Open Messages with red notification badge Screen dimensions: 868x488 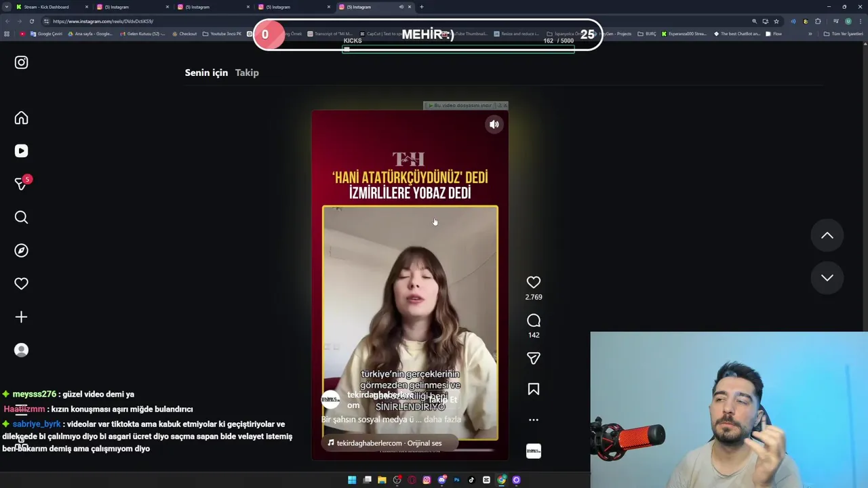[21, 184]
